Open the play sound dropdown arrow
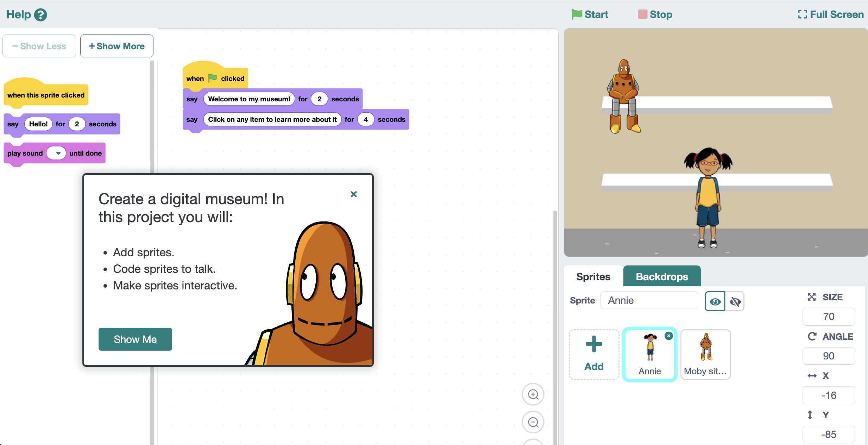Viewport: 868px width, 445px height. (58, 153)
